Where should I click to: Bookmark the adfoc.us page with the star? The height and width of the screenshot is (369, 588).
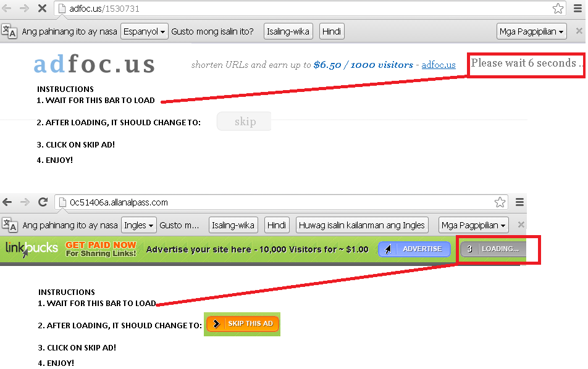[558, 8]
